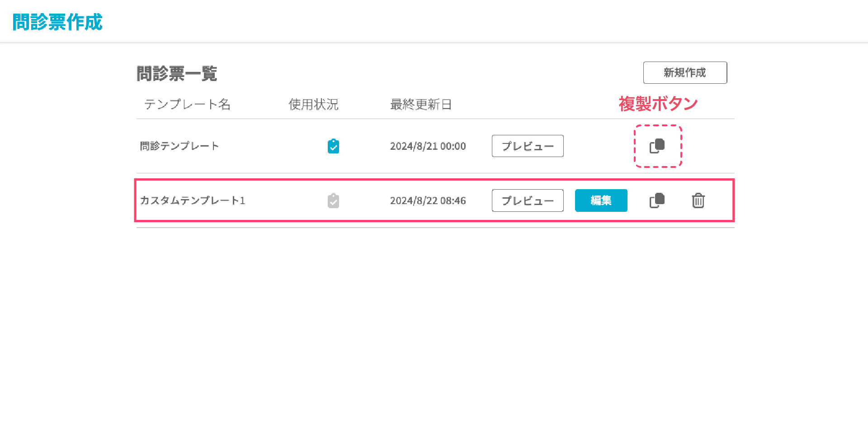Duplicate カスタムテンプレート1 using its copy icon
The height and width of the screenshot is (439, 868).
point(657,200)
